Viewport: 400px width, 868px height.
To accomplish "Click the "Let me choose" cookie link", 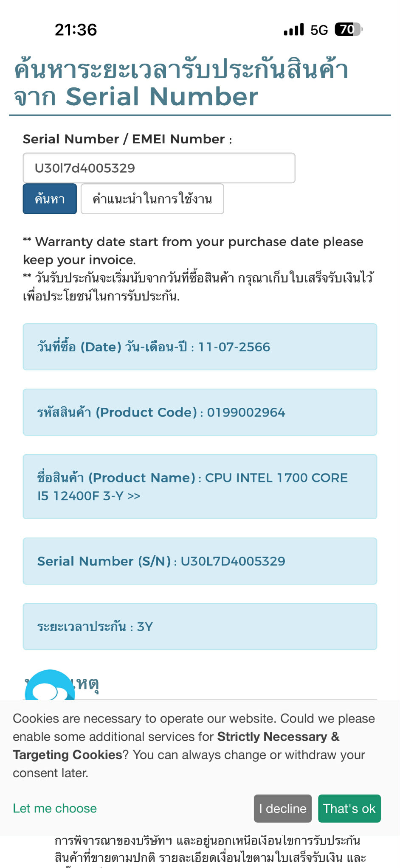I will 55,808.
